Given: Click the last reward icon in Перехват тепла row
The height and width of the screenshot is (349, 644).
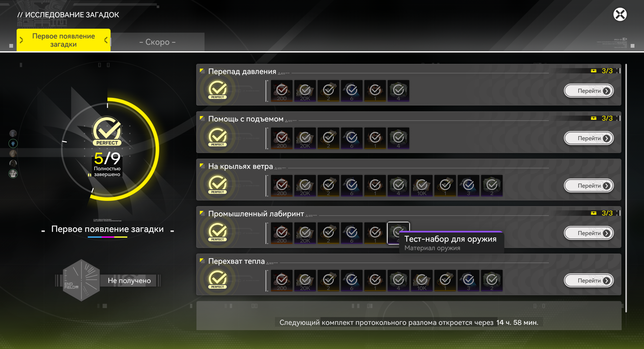Looking at the screenshot, I should pos(492,280).
